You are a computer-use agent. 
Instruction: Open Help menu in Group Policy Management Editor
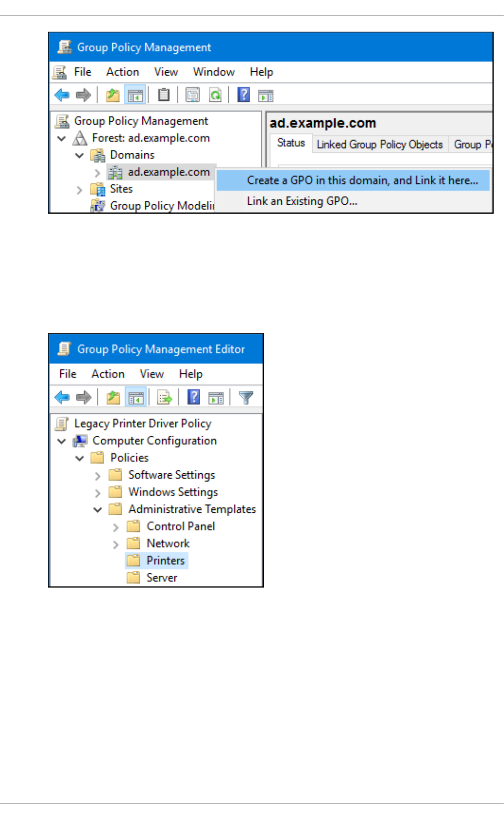pyautogui.click(x=191, y=374)
